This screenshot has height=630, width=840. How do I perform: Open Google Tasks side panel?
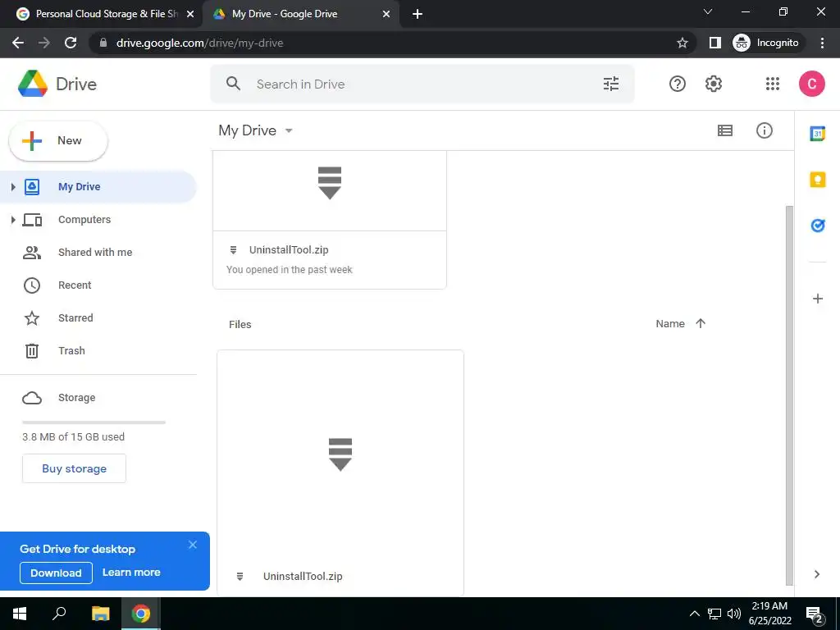point(818,226)
